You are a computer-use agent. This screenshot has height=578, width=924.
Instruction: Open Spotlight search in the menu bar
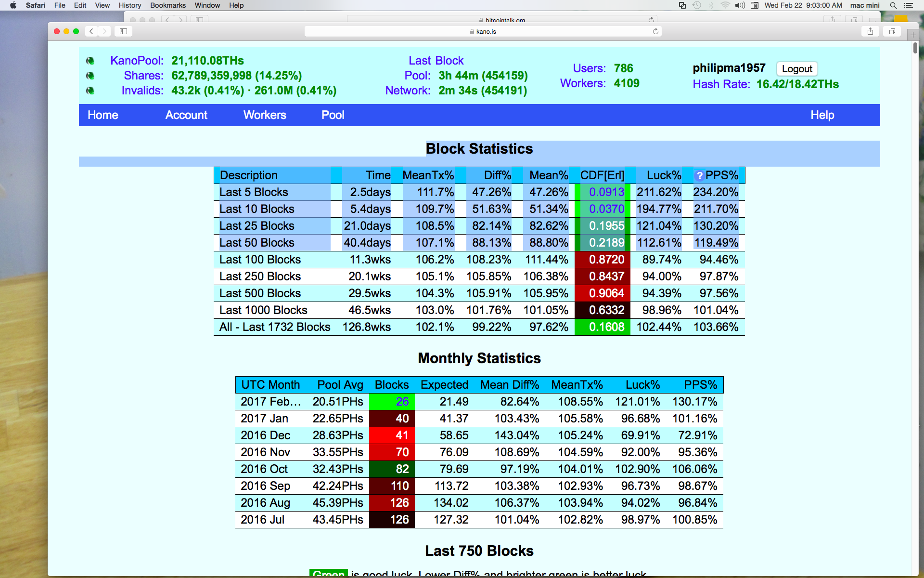893,5
